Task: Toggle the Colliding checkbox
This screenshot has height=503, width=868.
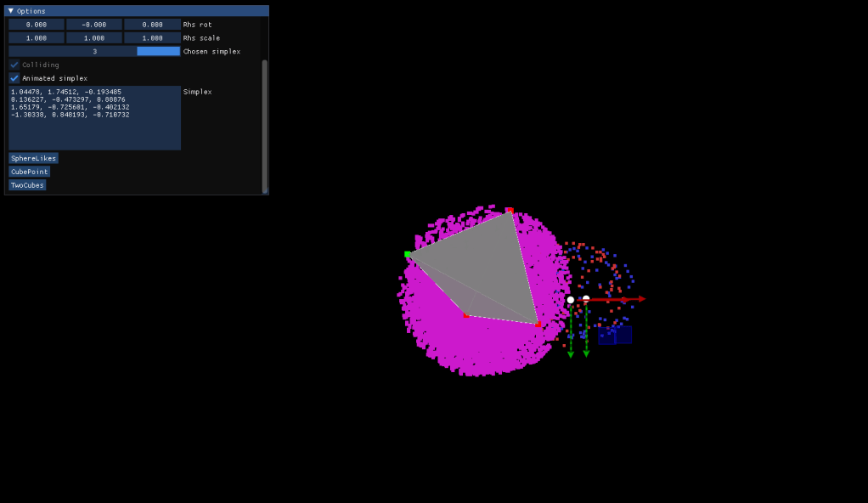Action: click(14, 65)
